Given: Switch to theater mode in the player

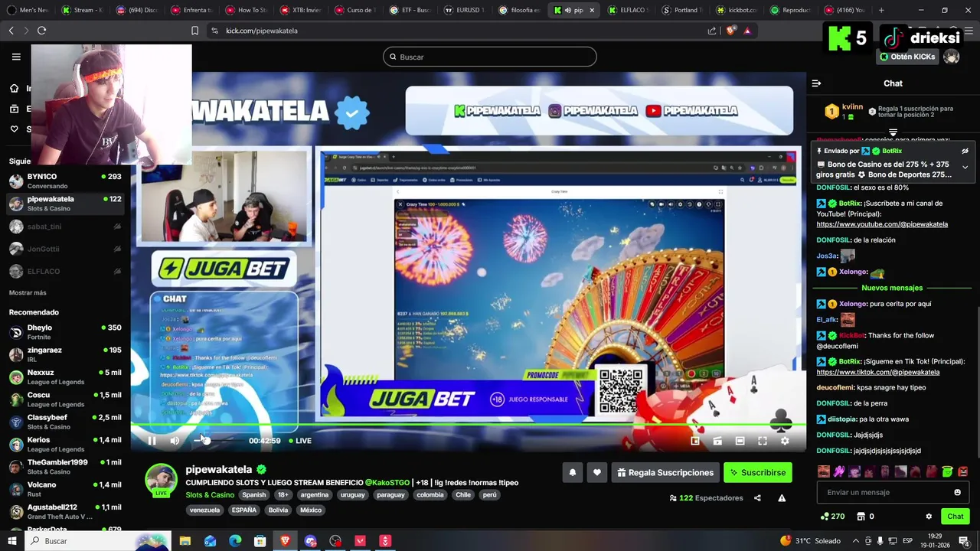Looking at the screenshot, I should (740, 441).
